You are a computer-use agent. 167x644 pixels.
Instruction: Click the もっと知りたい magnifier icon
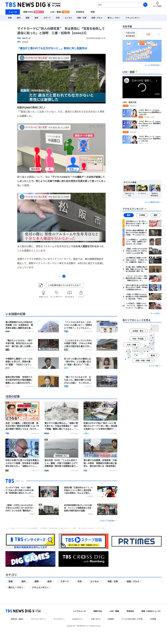pos(57,293)
